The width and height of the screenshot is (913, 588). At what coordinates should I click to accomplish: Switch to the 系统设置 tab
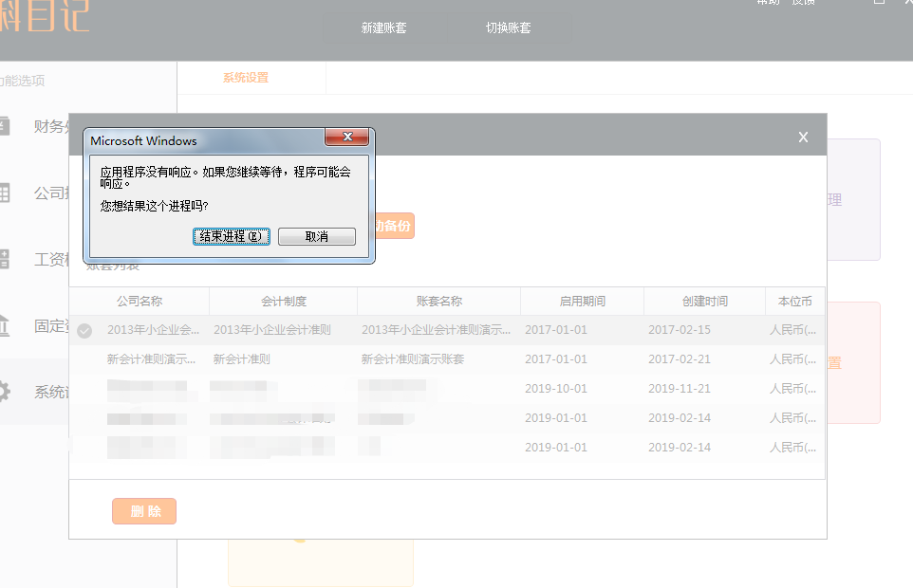(246, 78)
